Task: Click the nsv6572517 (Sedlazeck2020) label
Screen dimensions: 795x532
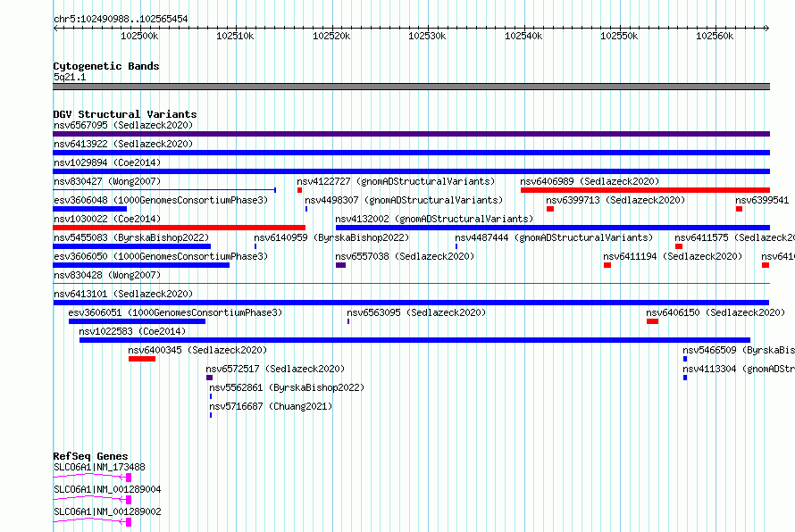Action: coord(275,369)
